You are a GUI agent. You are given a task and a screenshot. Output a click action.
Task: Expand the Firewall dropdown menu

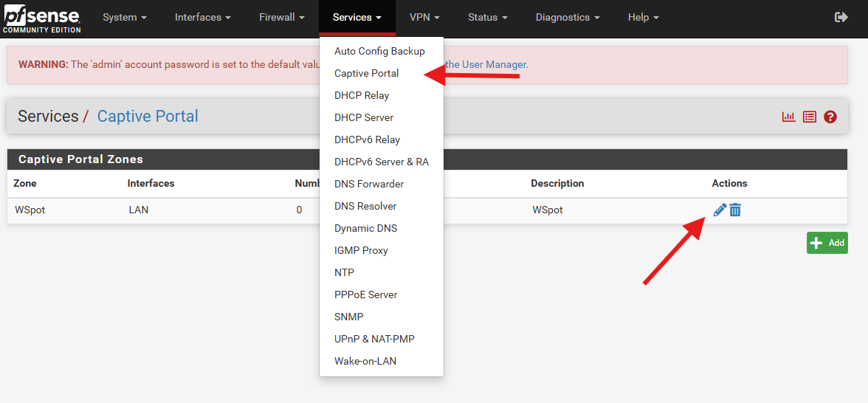tap(282, 17)
